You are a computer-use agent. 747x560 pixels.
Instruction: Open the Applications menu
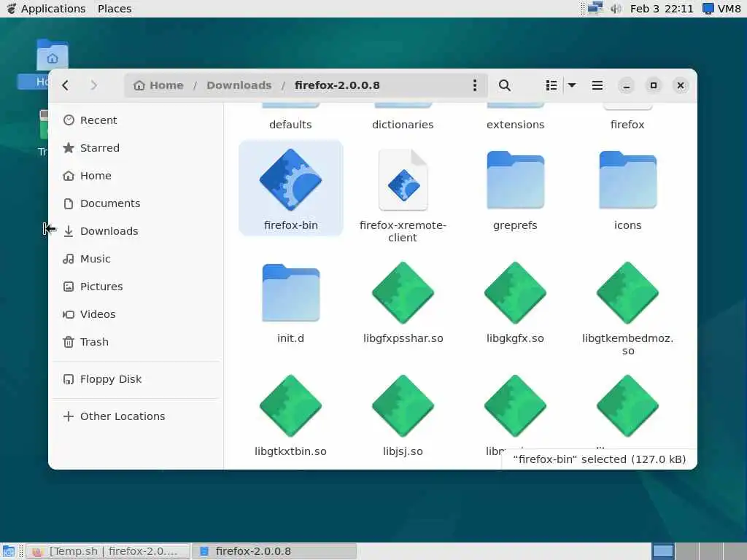[x=46, y=9]
